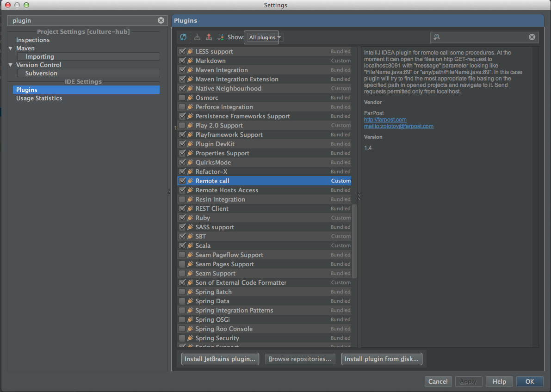Enable the Osmorc plugin checkbox
The height and width of the screenshot is (392, 551).
click(182, 98)
